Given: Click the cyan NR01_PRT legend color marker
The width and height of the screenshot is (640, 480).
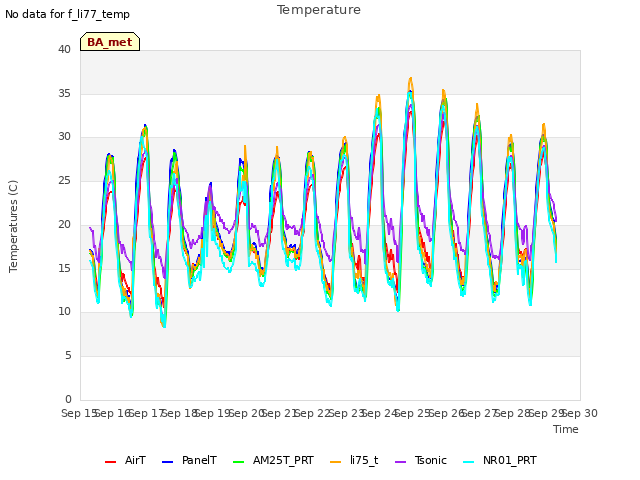Looking at the screenshot, I should (469, 462).
